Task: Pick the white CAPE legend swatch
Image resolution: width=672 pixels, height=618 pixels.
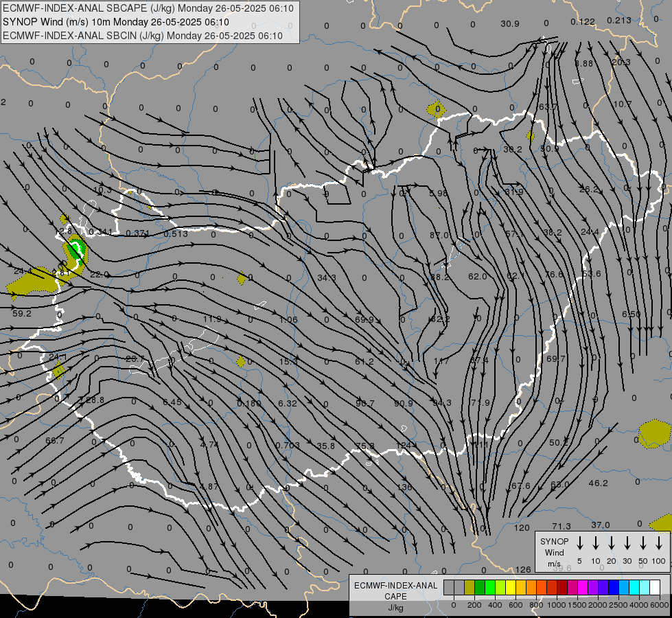Action: click(x=654, y=588)
